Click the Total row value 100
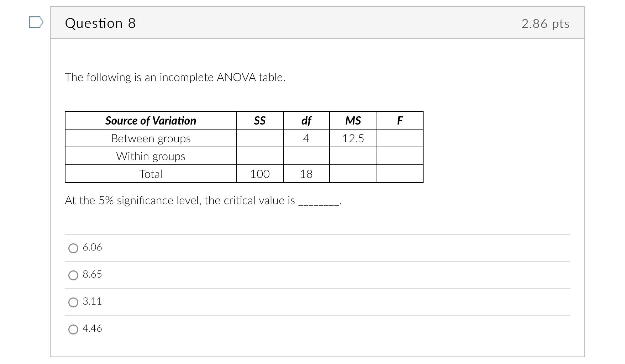Viewport: 625px width, 364px height. click(x=260, y=174)
